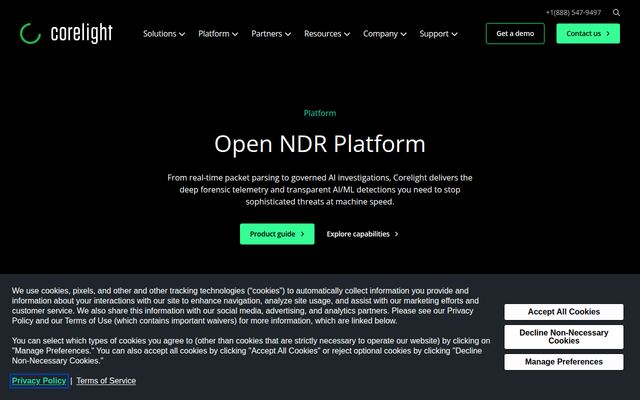The height and width of the screenshot is (400, 640).
Task: Click the phone number +1(888) 547-9497
Action: coord(573,13)
